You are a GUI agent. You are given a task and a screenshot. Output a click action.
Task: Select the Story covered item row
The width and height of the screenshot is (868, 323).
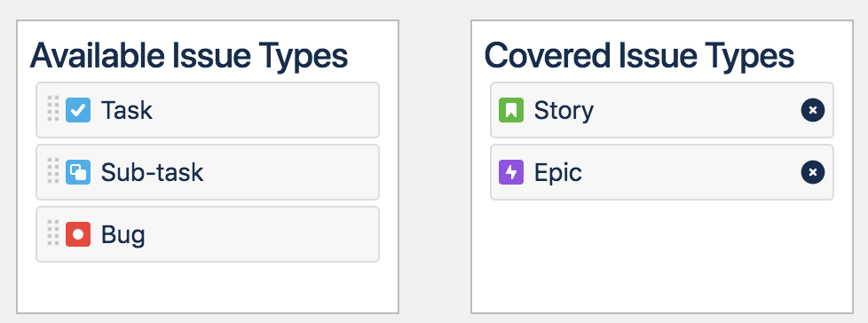point(662,110)
